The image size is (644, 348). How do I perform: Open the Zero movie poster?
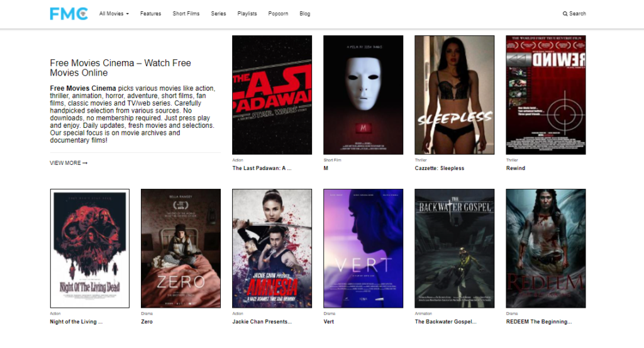180,248
